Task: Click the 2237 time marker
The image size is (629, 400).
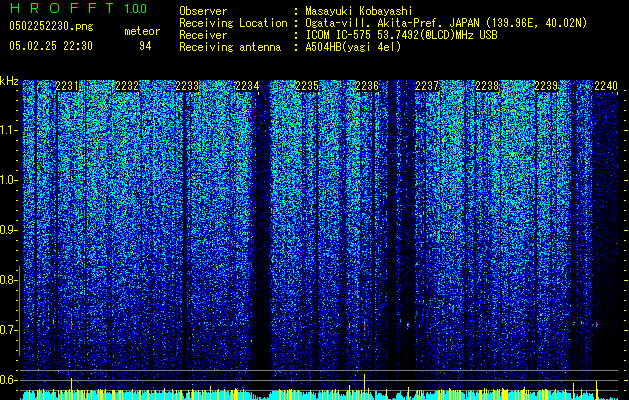Action: click(427, 86)
